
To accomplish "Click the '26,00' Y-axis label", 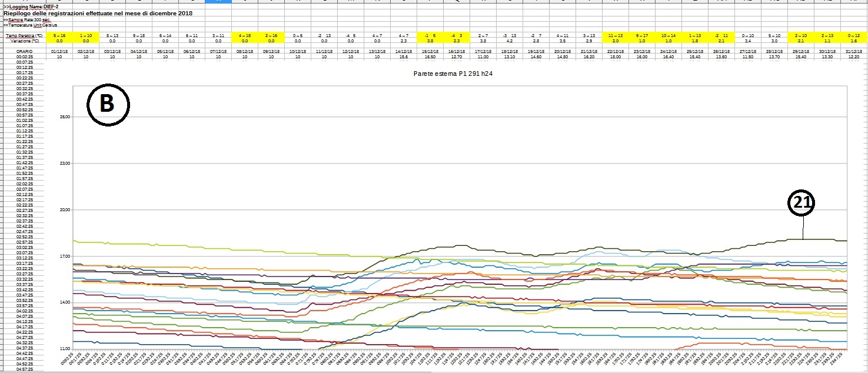I will tap(65, 117).
